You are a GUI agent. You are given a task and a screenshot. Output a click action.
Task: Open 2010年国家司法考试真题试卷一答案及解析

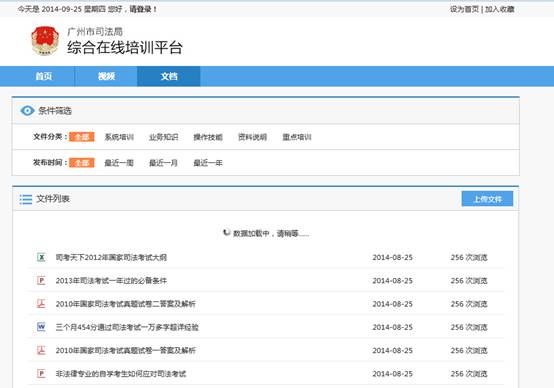point(125,351)
